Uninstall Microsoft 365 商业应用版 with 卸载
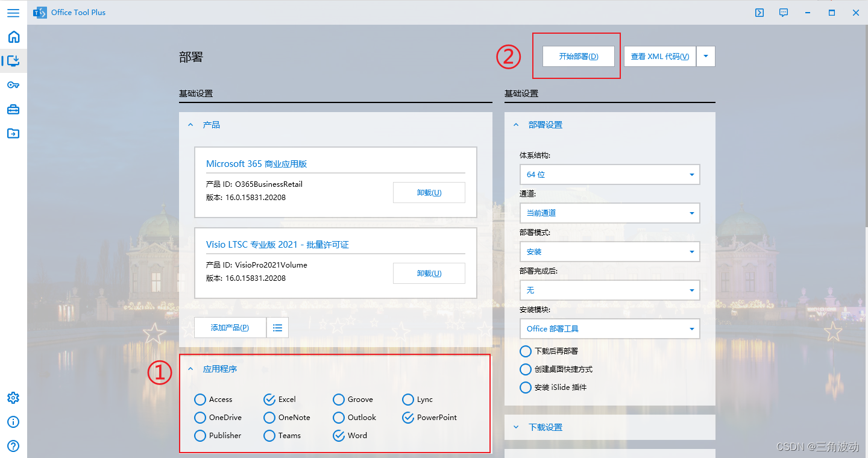Viewport: 868px width, 458px height. click(x=429, y=193)
